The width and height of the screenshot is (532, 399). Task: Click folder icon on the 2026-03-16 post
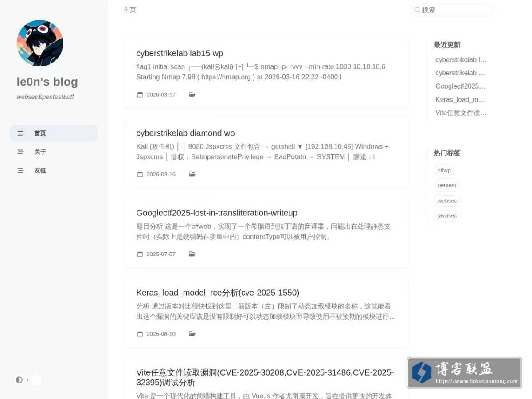192,174
